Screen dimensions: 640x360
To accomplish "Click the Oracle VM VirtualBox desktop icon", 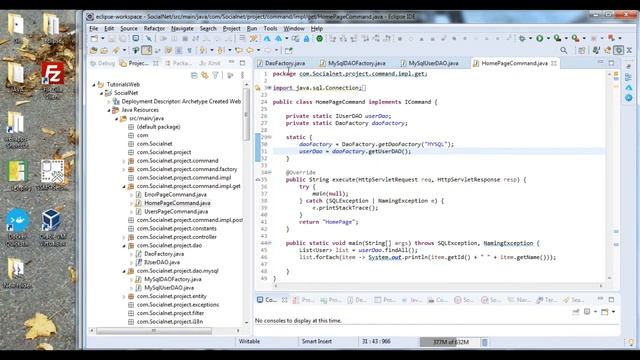I will point(52,228).
